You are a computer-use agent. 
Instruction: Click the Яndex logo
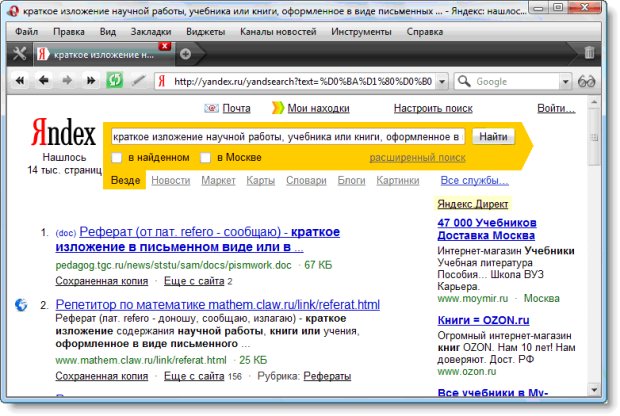coord(63,132)
